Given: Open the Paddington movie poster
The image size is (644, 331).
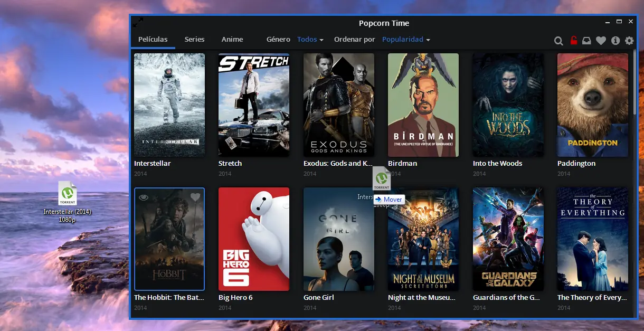Looking at the screenshot, I should [x=593, y=105].
